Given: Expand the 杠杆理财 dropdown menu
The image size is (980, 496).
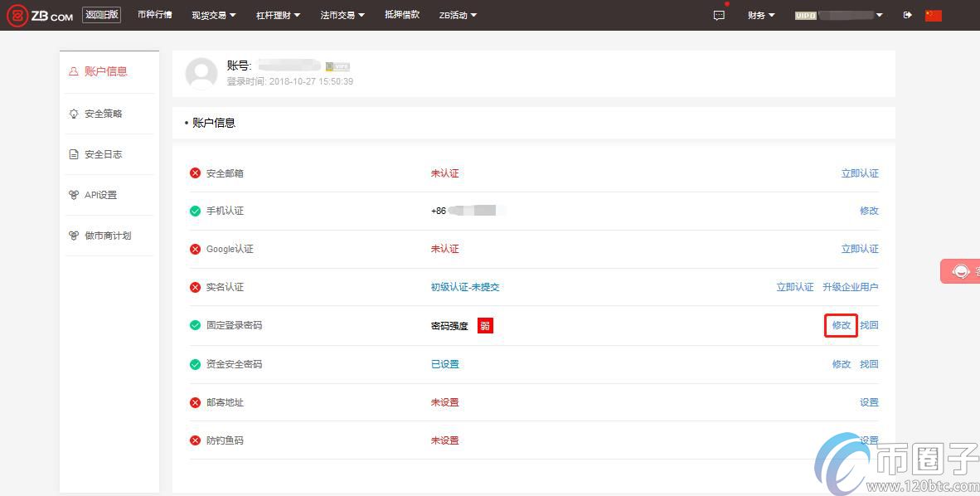Looking at the screenshot, I should [278, 15].
